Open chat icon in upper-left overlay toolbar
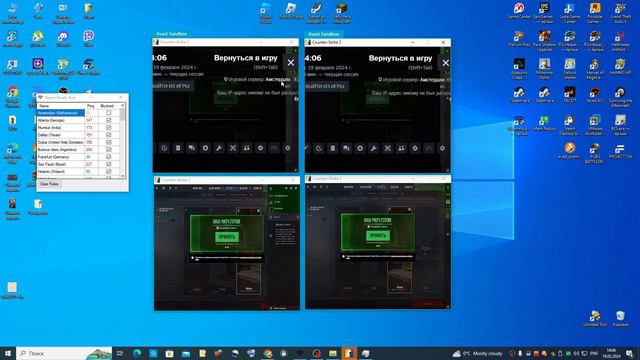This screenshot has height=360, width=640. (191, 148)
